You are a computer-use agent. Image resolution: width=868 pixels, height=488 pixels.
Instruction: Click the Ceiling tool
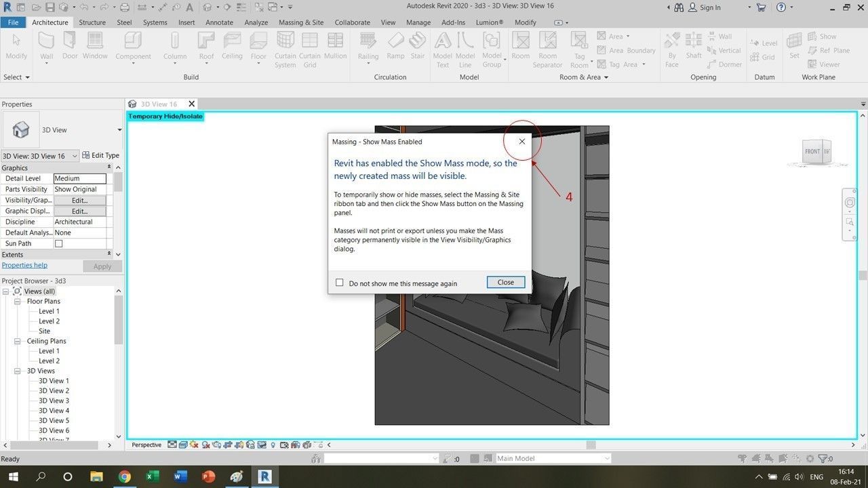click(232, 46)
